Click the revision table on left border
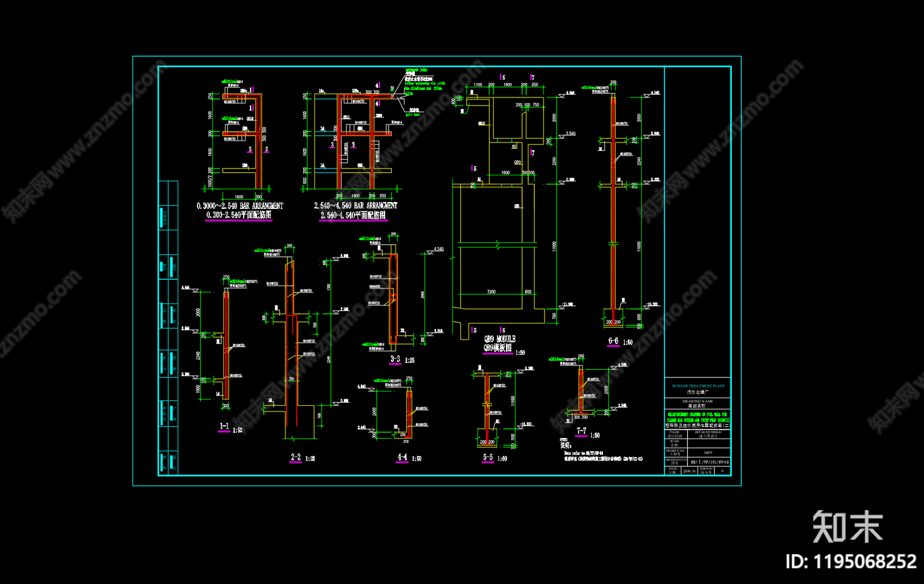The image size is (924, 584). [168, 328]
